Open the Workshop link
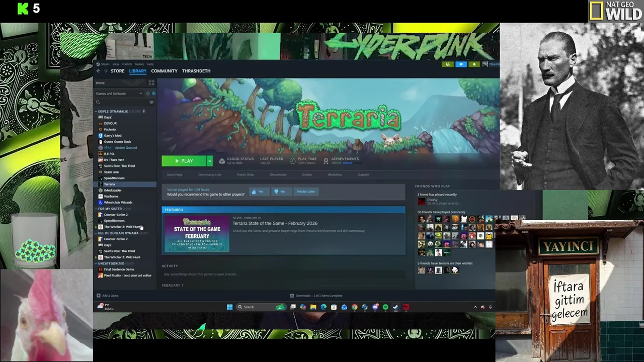 (x=335, y=174)
